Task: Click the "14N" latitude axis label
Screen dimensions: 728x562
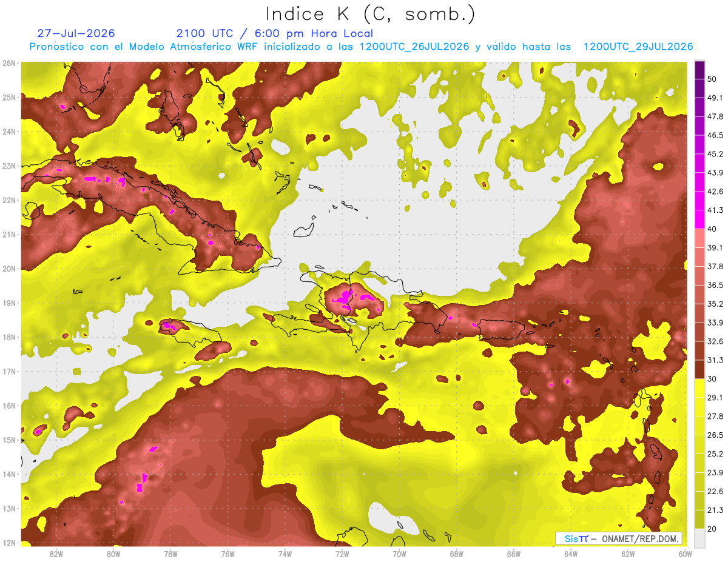Action: click(9, 474)
